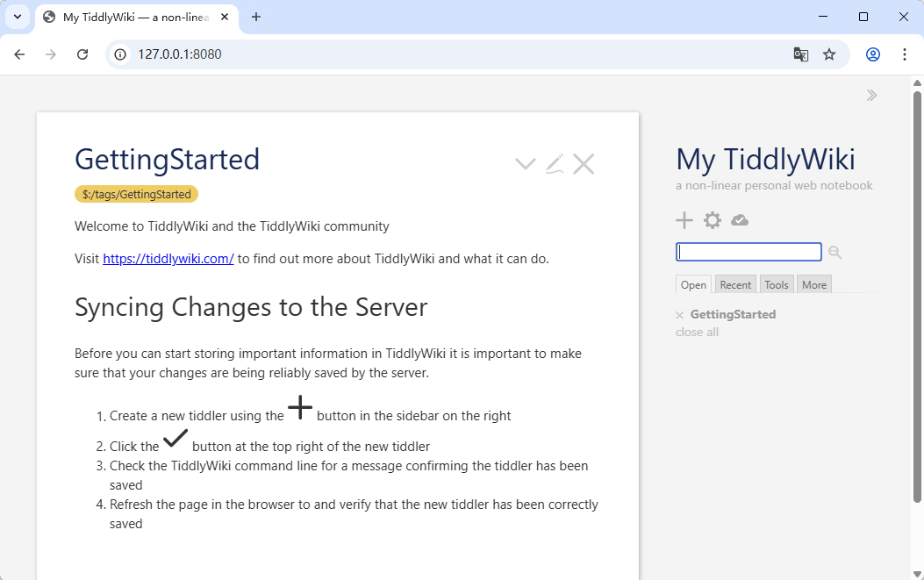This screenshot has width=924, height=580.
Task: Click the GettingStarted tiddler title
Action: point(168,159)
